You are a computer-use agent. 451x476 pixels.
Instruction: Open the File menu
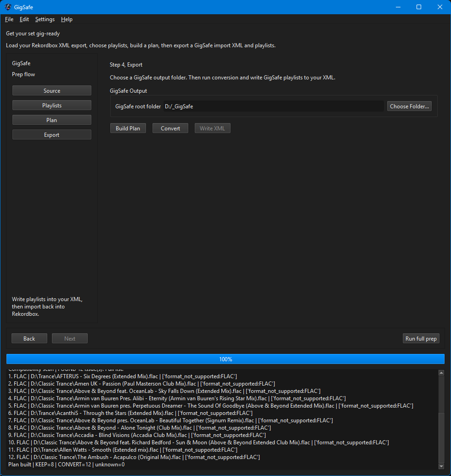point(9,19)
